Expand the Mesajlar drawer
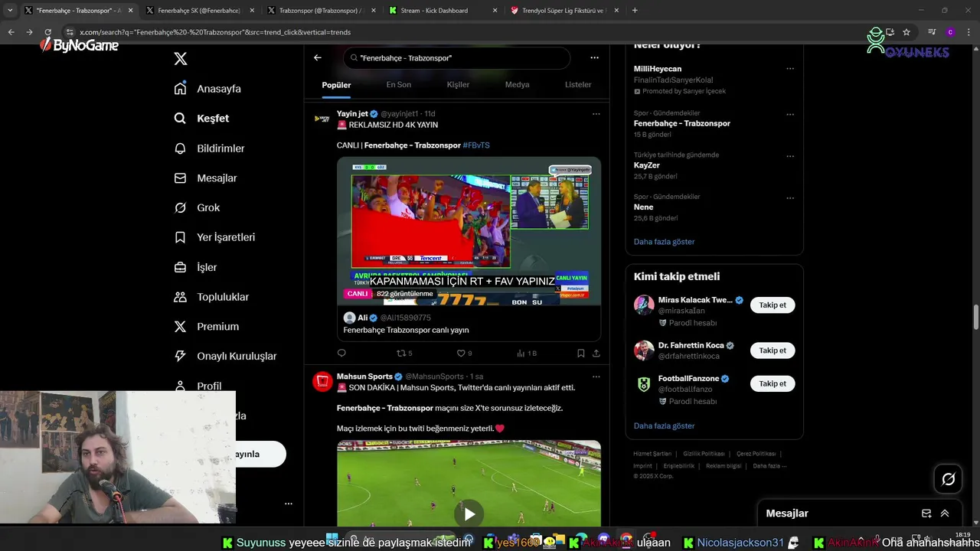This screenshot has width=980, height=551. 945,514
